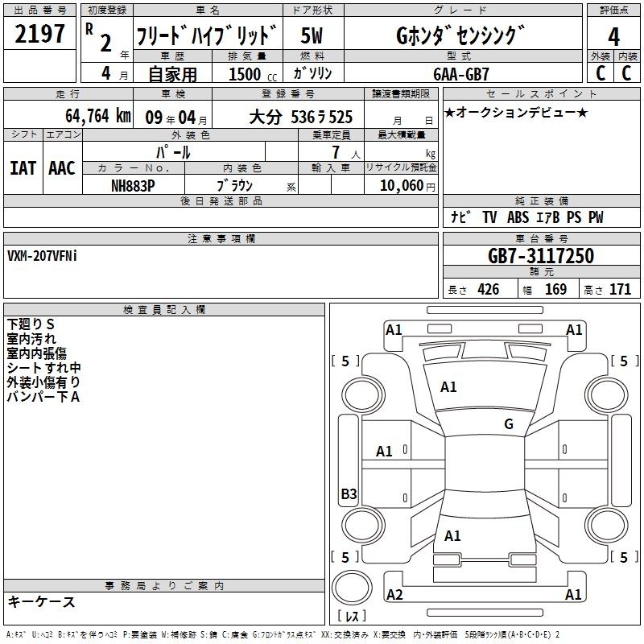Click the B3 damage marker on car diagram
Image resolution: width=644 pixels, height=644 pixels.
[x=349, y=494]
